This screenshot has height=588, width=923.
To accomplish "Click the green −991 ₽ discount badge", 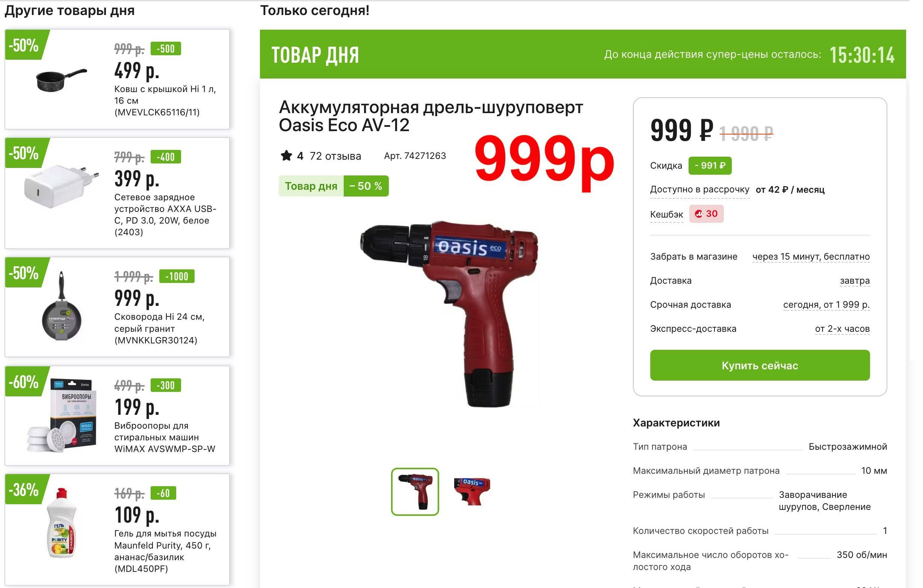I will tap(710, 166).
